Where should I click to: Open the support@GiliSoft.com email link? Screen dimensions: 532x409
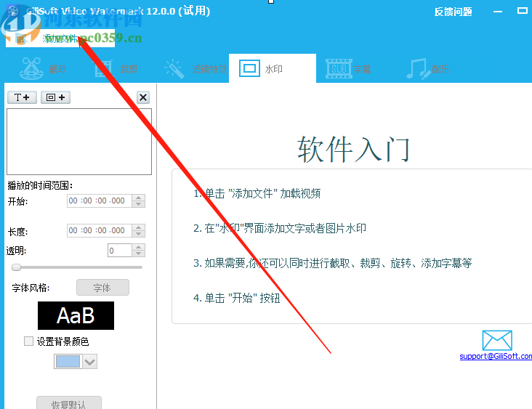tap(496, 356)
